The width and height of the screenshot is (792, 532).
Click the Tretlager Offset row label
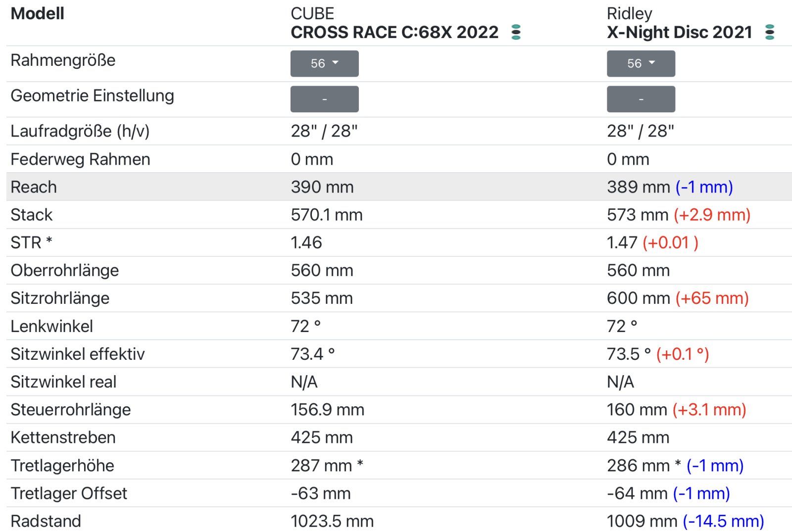click(x=69, y=493)
